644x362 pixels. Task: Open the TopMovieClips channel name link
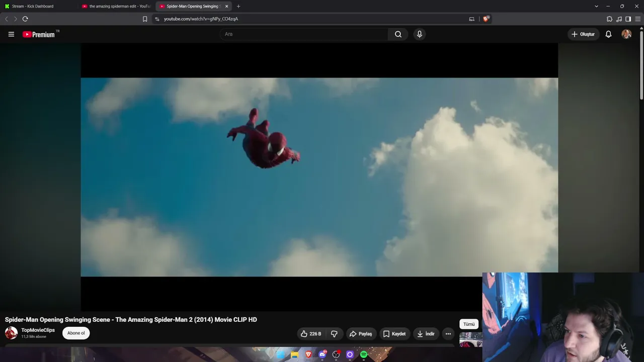pos(38,330)
